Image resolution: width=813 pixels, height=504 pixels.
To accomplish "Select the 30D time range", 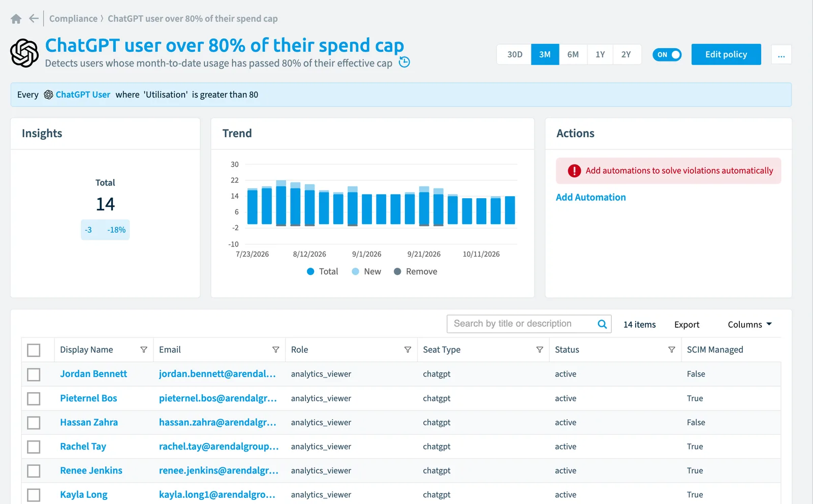I will 515,55.
